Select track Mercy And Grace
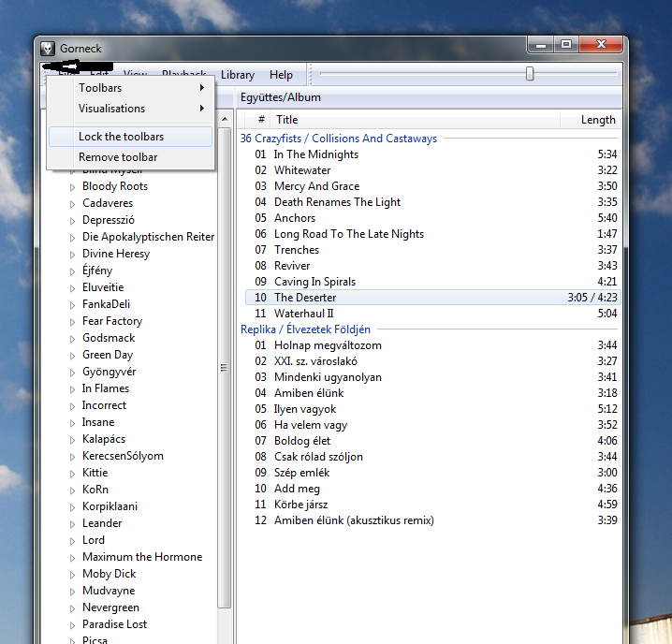Viewport: 672px width, 644px height. (432, 186)
